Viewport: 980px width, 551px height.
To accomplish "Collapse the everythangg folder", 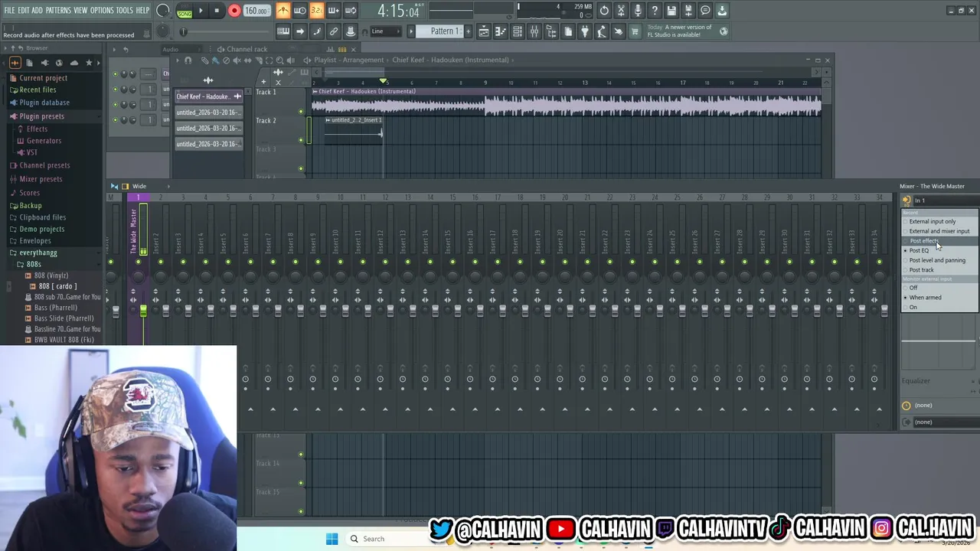I will (38, 253).
